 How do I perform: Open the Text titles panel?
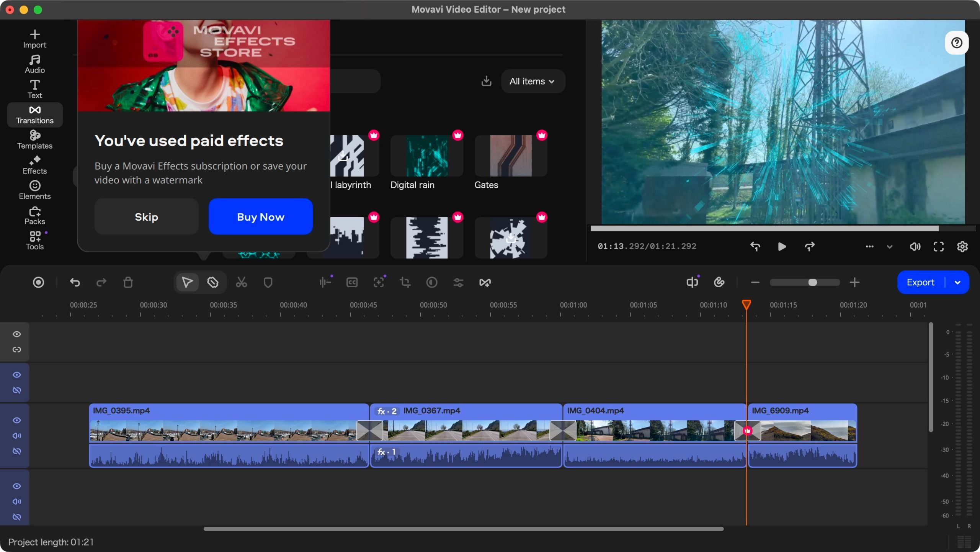(34, 90)
